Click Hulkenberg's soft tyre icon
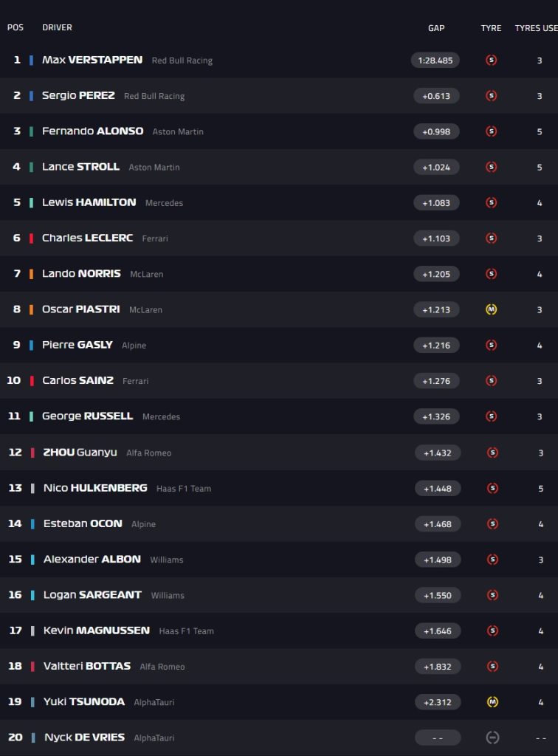Image resolution: width=558 pixels, height=756 pixels. point(492,488)
